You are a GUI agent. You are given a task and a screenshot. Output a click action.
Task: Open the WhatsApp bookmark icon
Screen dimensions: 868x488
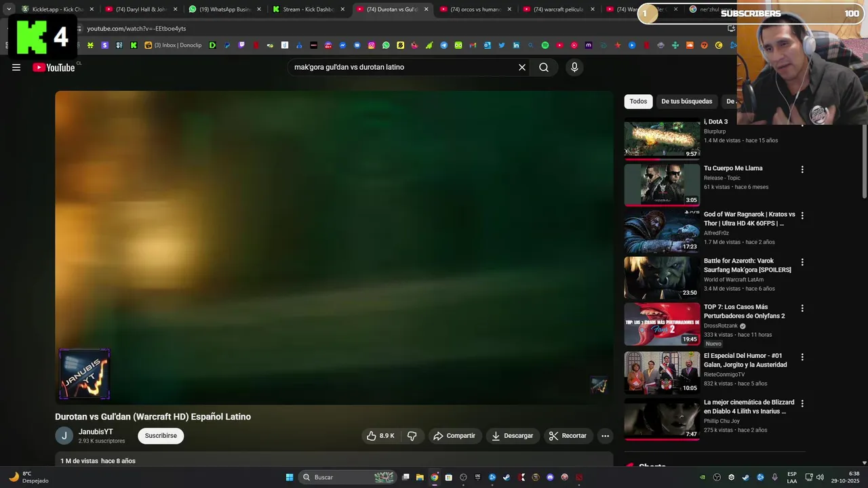click(386, 45)
